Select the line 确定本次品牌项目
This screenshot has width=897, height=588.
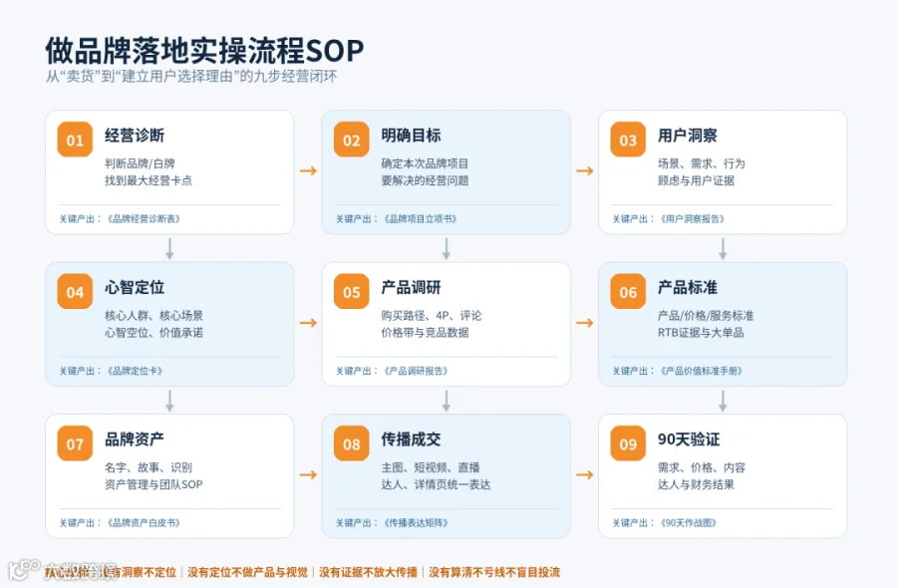425,163
